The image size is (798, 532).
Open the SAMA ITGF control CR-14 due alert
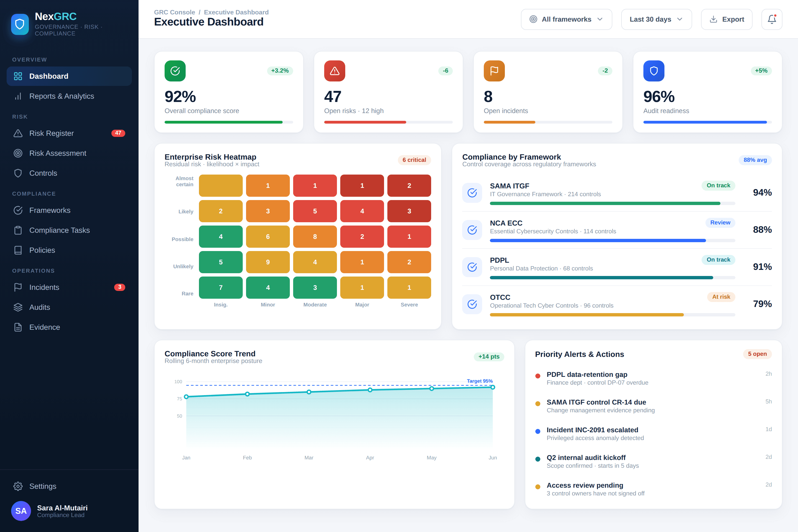pos(653,406)
